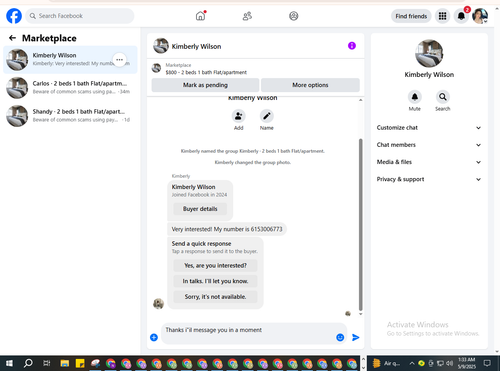Click Kimberly Wilson's large profile photo

tap(429, 54)
